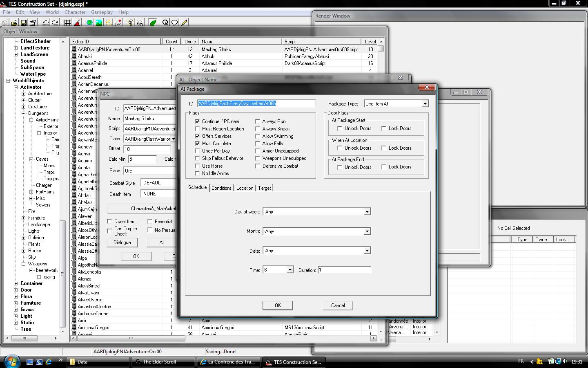Open quests with Q icon
This screenshot has width=588, height=368.
[165, 22]
